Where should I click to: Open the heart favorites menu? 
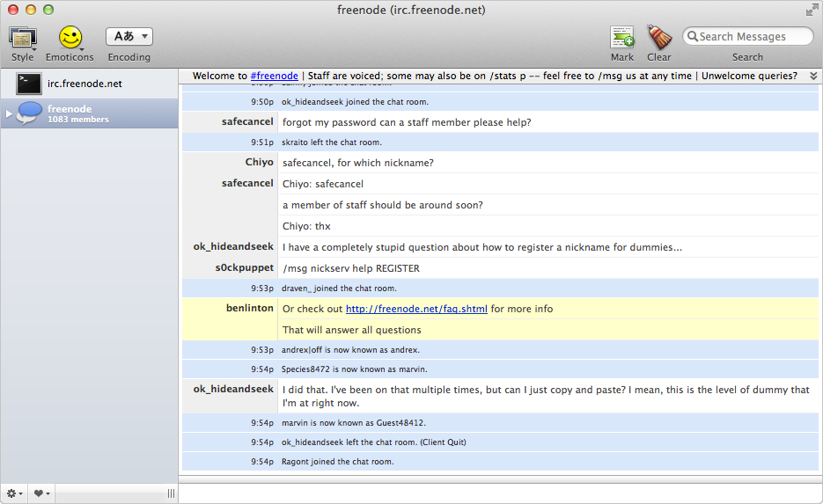41,493
